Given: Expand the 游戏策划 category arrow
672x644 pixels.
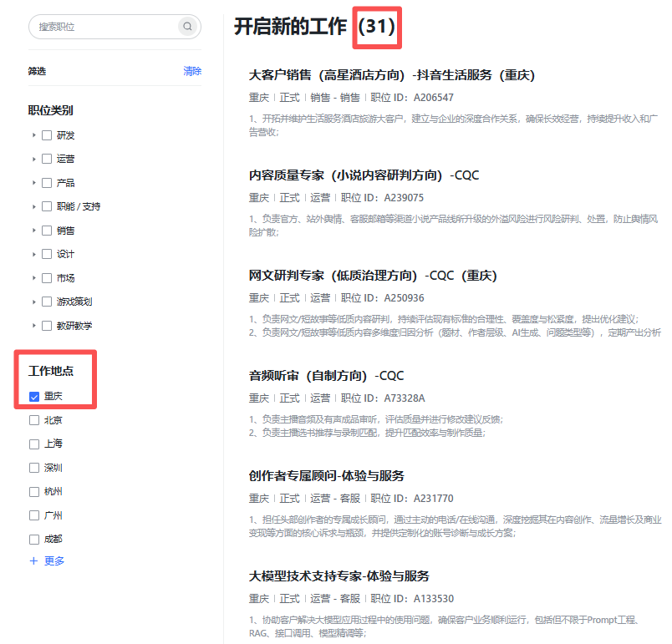Looking at the screenshot, I should (x=34, y=302).
